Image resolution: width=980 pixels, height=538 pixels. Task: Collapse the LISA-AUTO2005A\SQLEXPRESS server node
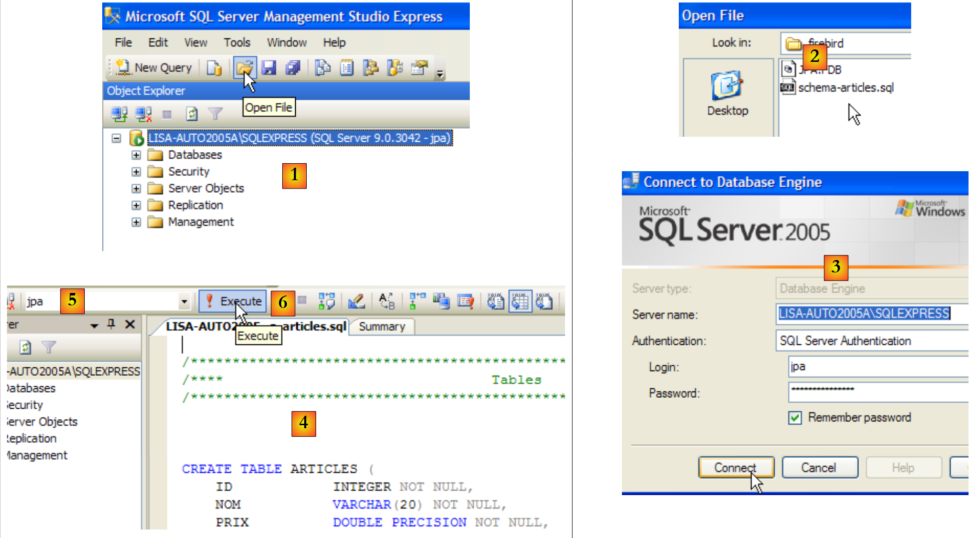click(116, 138)
